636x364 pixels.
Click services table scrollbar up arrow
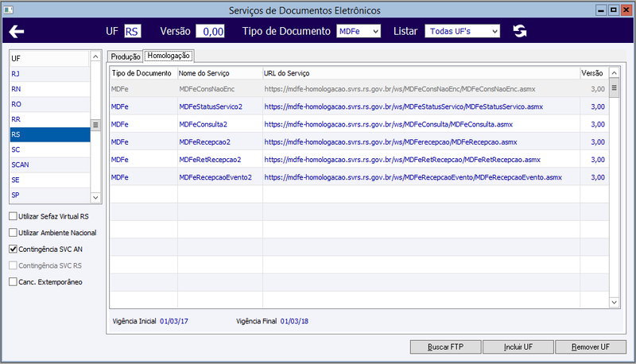point(614,73)
